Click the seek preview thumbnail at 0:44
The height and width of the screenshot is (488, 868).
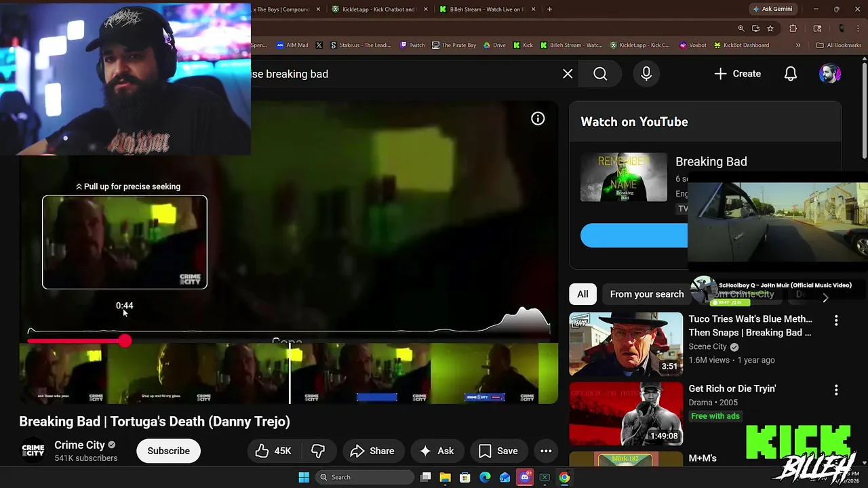(x=125, y=242)
